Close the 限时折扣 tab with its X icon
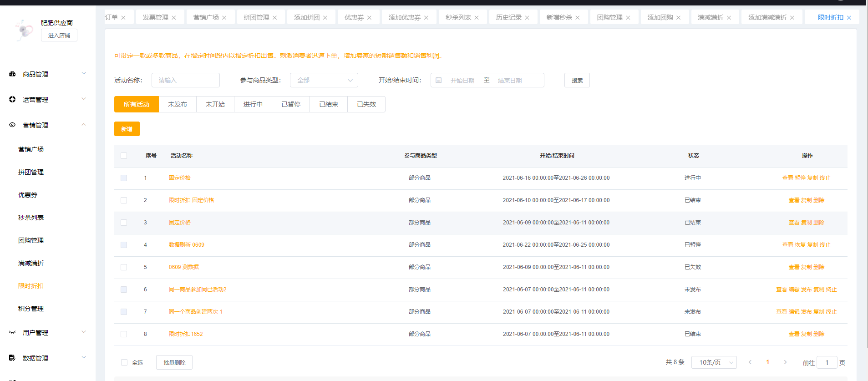The width and height of the screenshot is (868, 381). [x=849, y=18]
